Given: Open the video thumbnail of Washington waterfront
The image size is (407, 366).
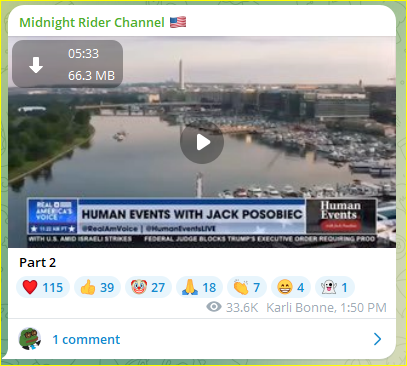Looking at the screenshot, I should point(202,142).
